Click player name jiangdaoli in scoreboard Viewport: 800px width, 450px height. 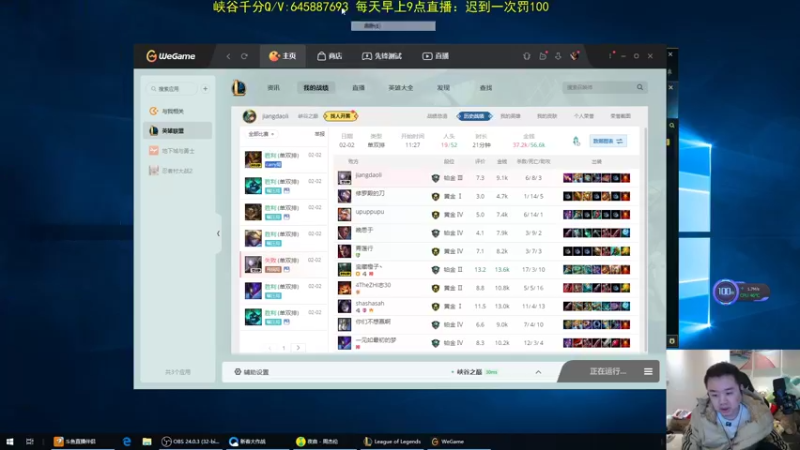[369, 175]
